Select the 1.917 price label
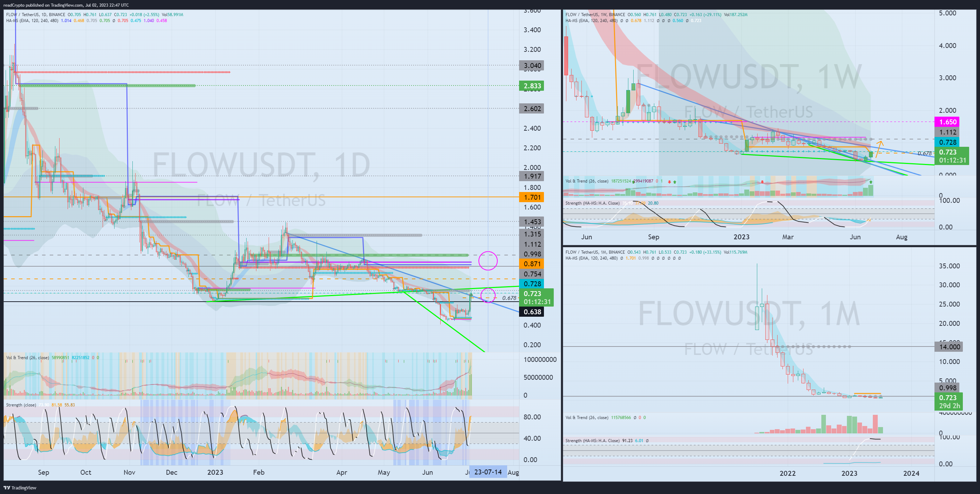The width and height of the screenshot is (980, 494). 532,176
